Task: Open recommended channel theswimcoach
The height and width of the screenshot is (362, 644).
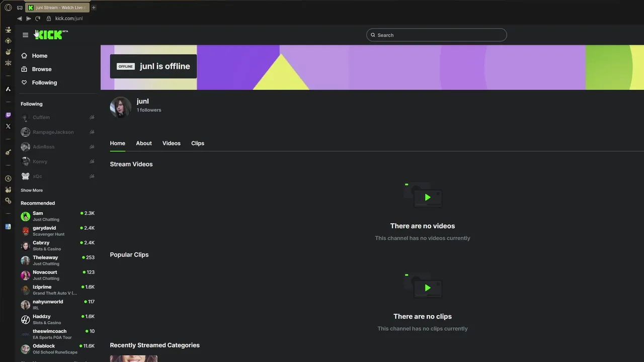Action: point(58,334)
